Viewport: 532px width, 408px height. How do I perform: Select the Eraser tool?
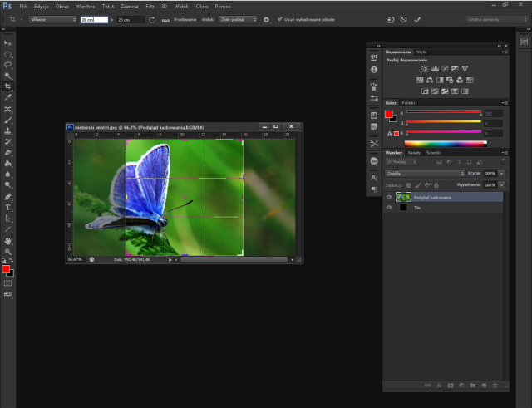[x=7, y=153]
